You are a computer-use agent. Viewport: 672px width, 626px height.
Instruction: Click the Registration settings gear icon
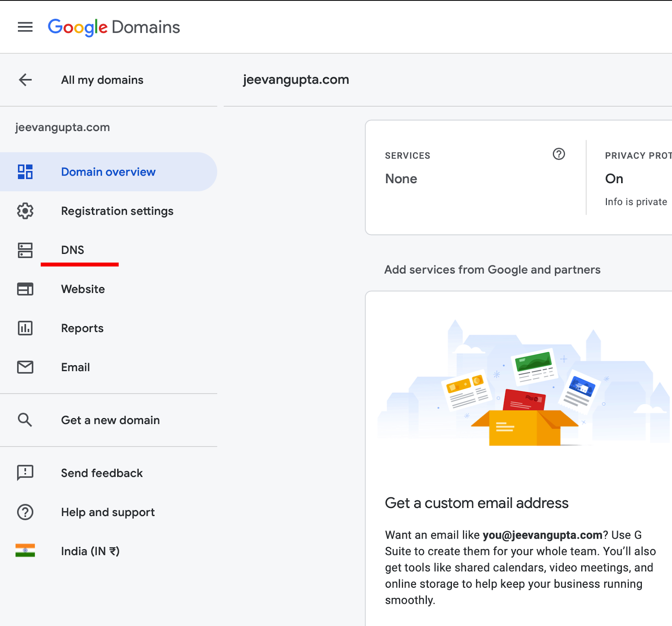tap(25, 211)
